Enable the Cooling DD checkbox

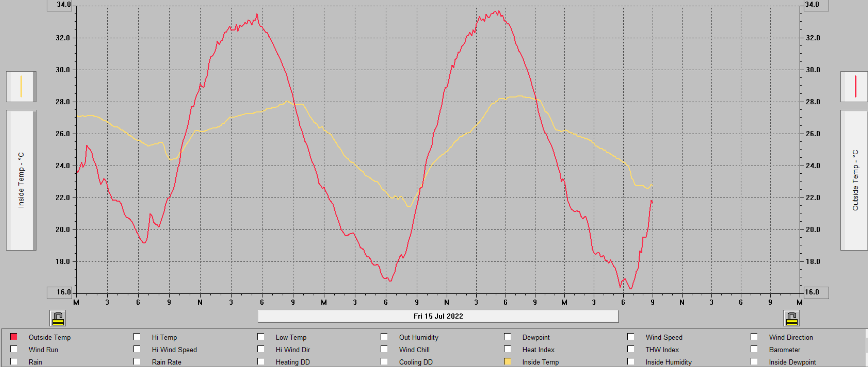click(x=384, y=361)
